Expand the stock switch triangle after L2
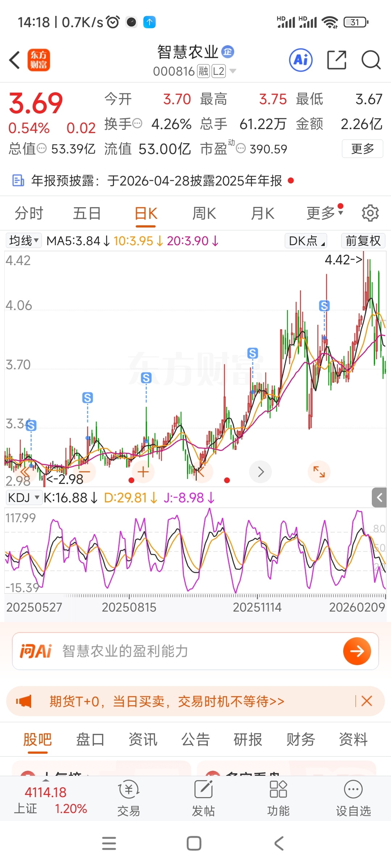391x868 pixels. tap(233, 71)
